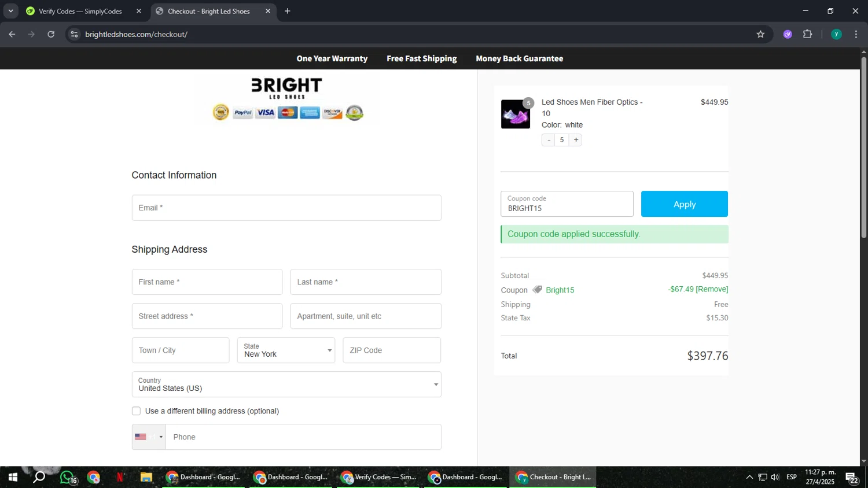Click the Money Back Guarantee text
Viewport: 868px width, 488px height.
(520, 58)
